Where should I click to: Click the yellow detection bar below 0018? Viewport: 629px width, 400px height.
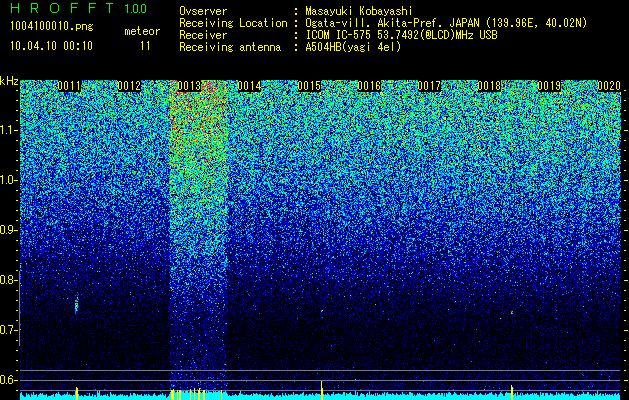click(x=512, y=392)
